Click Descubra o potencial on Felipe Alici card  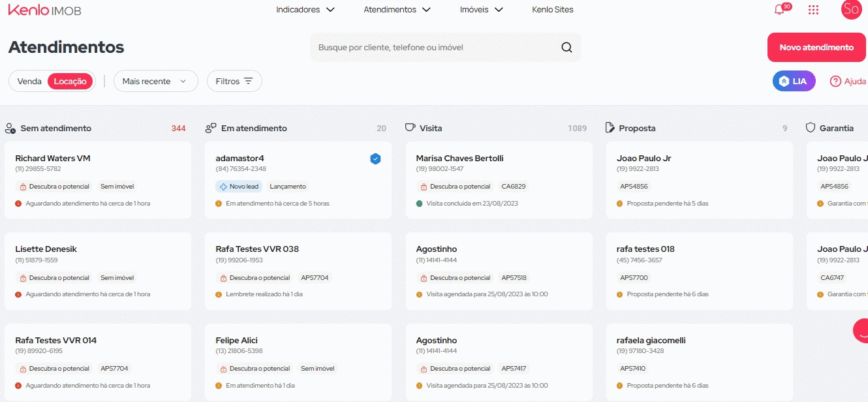pos(256,369)
